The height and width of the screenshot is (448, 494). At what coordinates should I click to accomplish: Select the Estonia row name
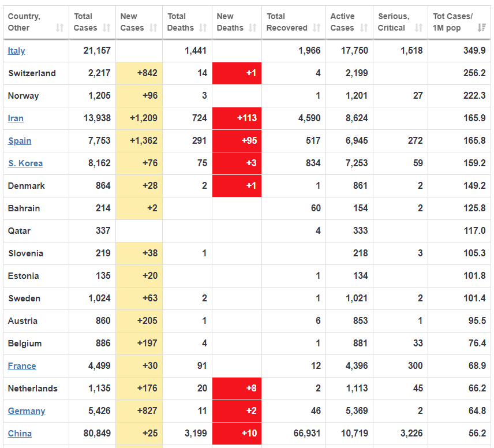tap(23, 276)
